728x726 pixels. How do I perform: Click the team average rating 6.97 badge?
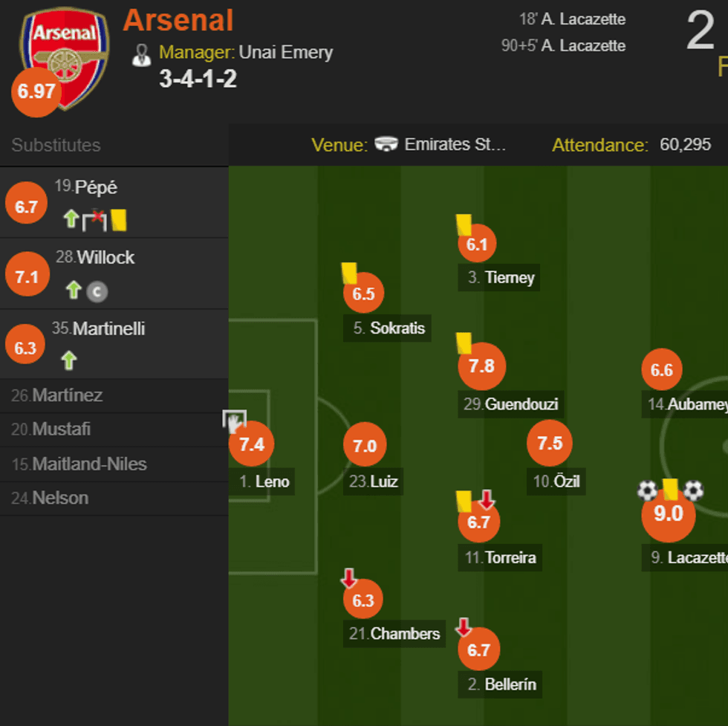(36, 92)
